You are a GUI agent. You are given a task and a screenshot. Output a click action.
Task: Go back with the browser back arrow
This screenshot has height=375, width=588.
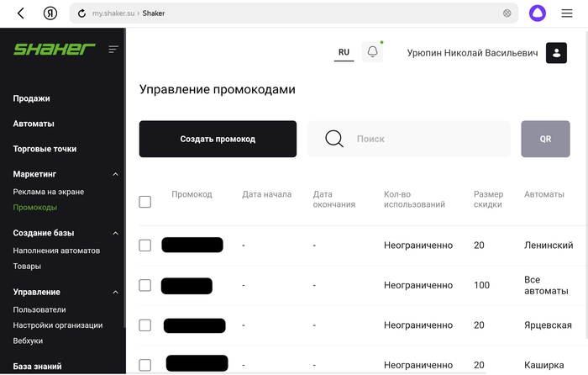point(21,13)
